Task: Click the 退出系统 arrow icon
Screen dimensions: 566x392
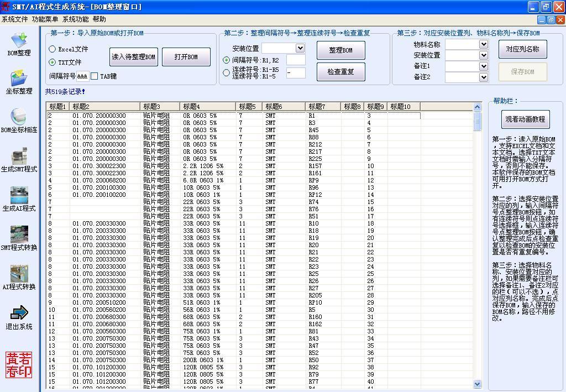Action: [19, 313]
